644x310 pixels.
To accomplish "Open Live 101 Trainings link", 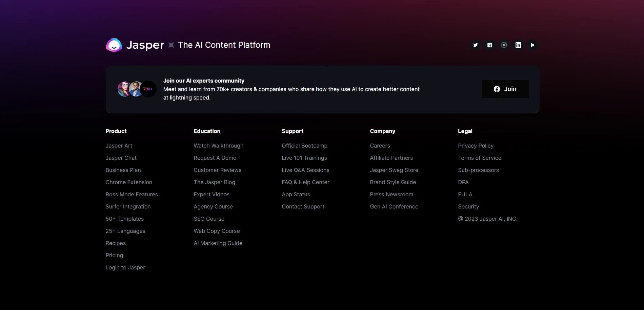I will [x=304, y=158].
